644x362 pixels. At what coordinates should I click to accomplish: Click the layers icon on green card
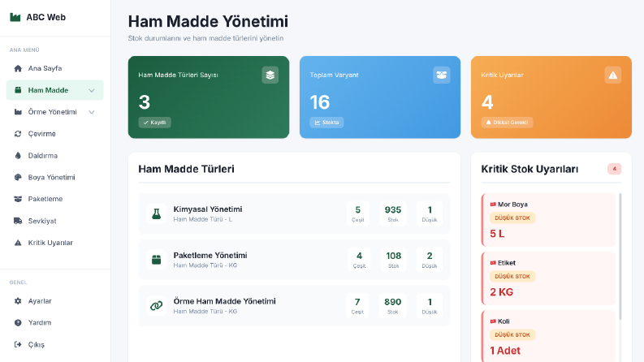[x=270, y=75]
